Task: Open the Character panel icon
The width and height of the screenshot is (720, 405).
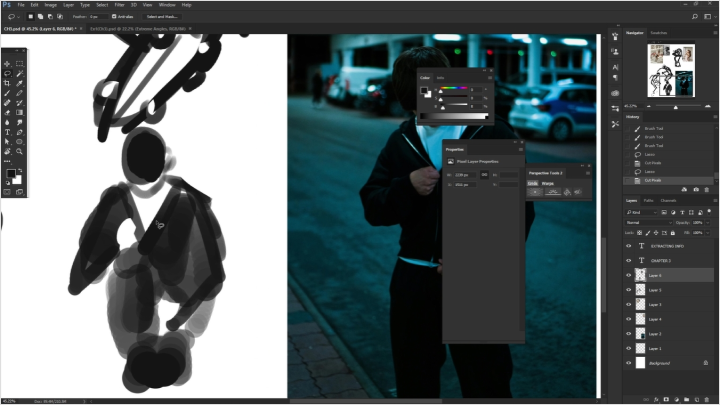Action: coord(615,67)
